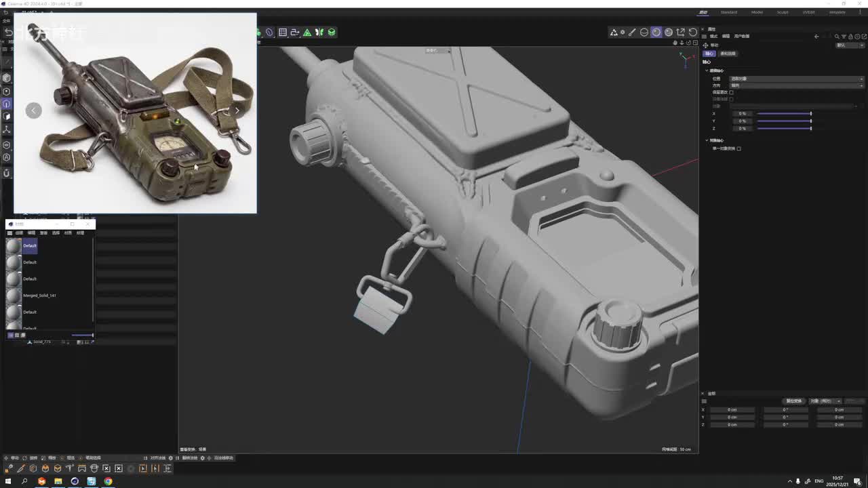
Task: Show the previous reference image
Action: coord(33,110)
